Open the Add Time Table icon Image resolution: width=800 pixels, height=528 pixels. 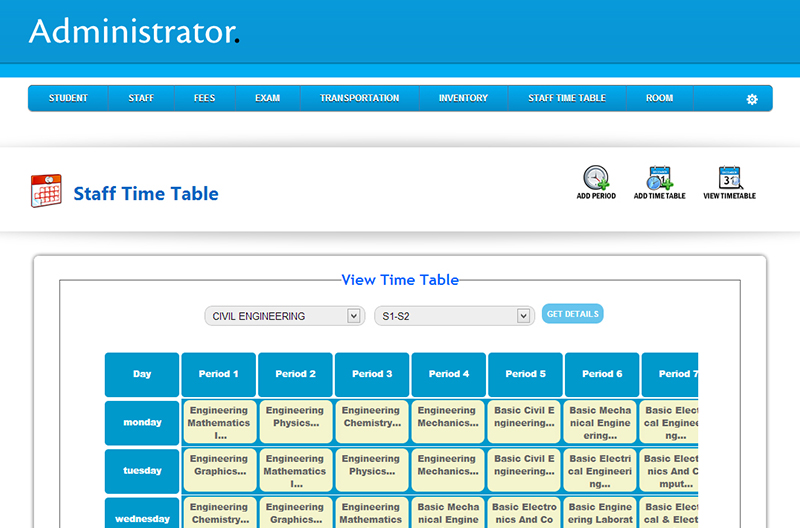(659, 179)
